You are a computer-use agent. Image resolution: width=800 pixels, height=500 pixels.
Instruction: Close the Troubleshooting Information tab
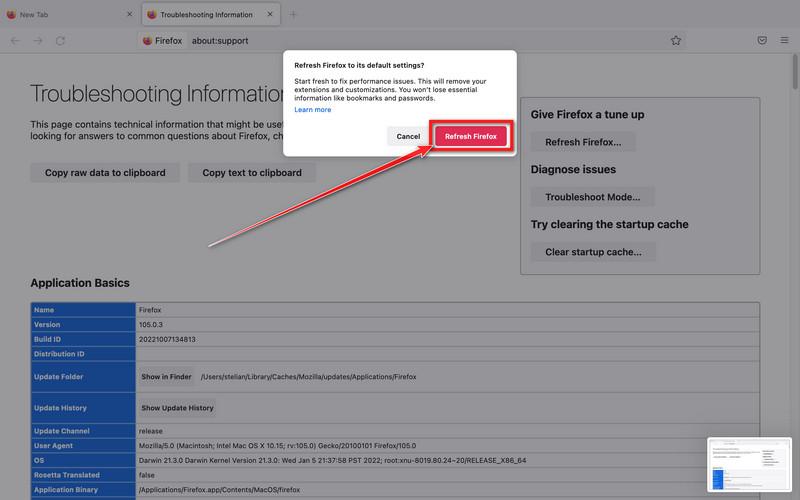click(x=270, y=14)
